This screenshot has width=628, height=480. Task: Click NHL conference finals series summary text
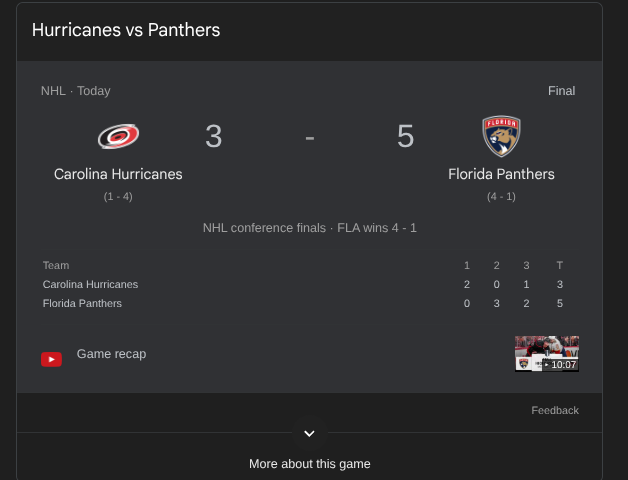[310, 228]
